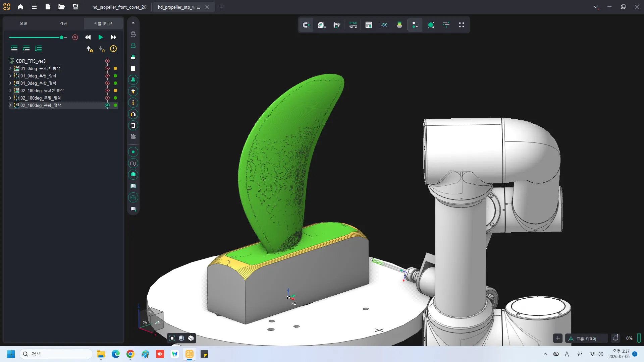
Task: Select the CDR_FR5_ver3 robot root item
Action: 31,61
